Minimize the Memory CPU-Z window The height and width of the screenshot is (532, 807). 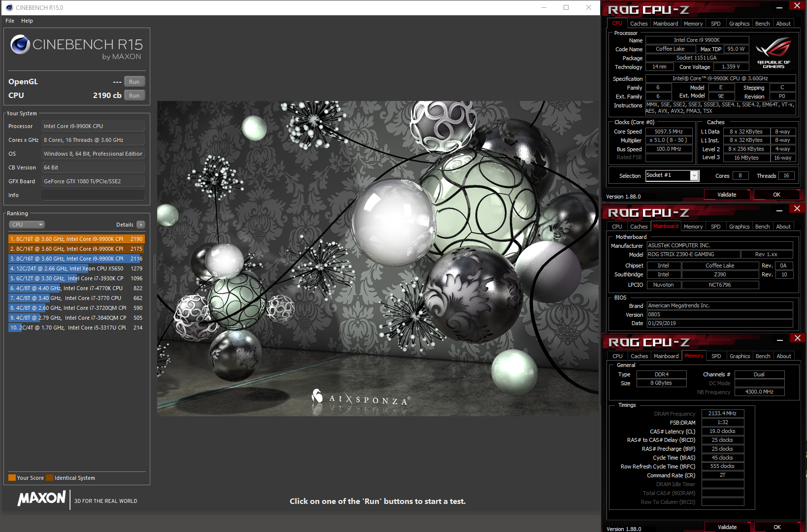(x=779, y=340)
